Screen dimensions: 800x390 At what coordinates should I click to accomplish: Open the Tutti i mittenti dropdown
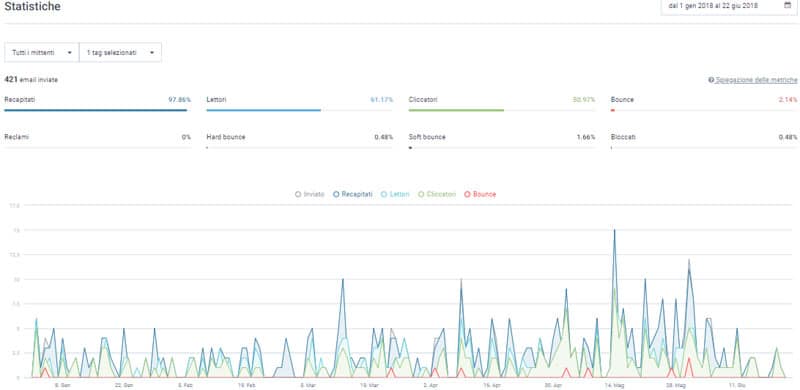42,53
